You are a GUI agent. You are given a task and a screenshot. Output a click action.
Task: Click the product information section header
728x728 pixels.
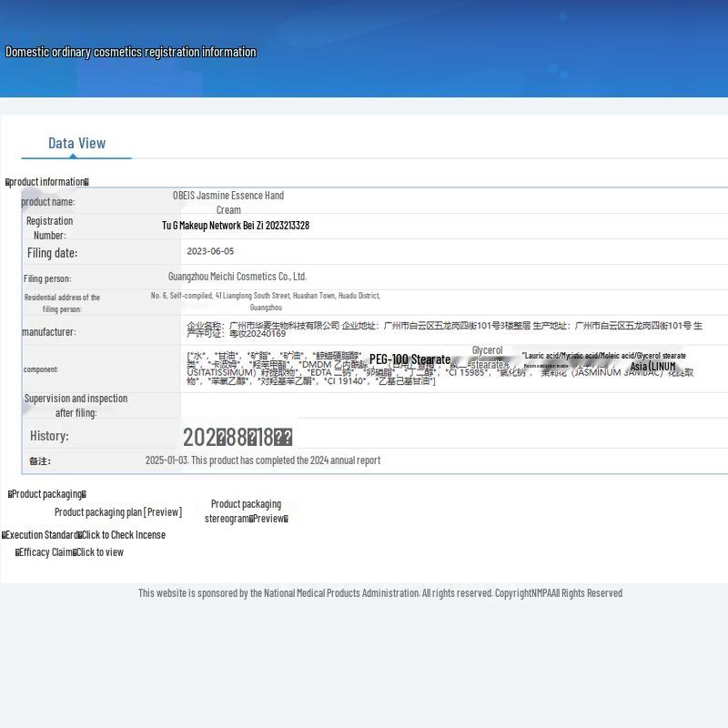[x=47, y=182]
